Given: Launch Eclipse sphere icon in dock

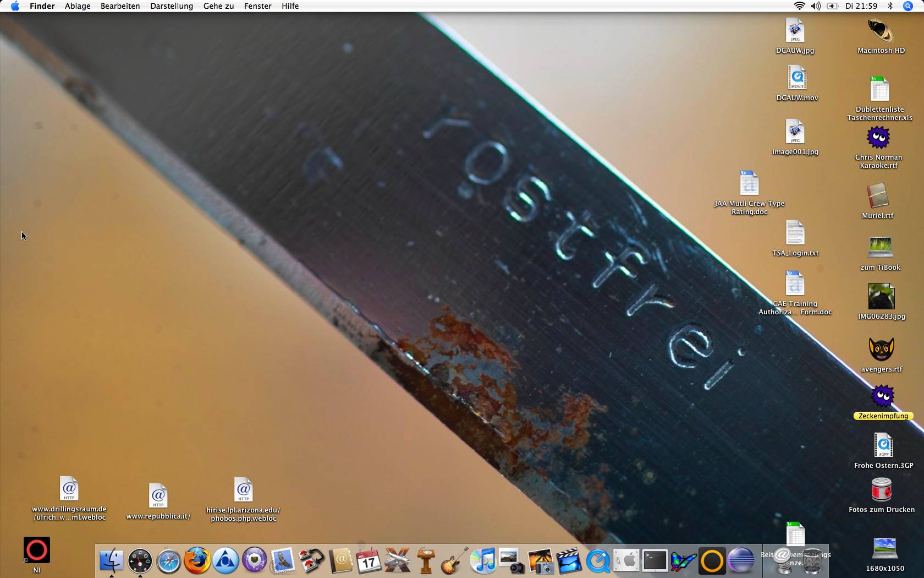Looking at the screenshot, I should pos(740,561).
